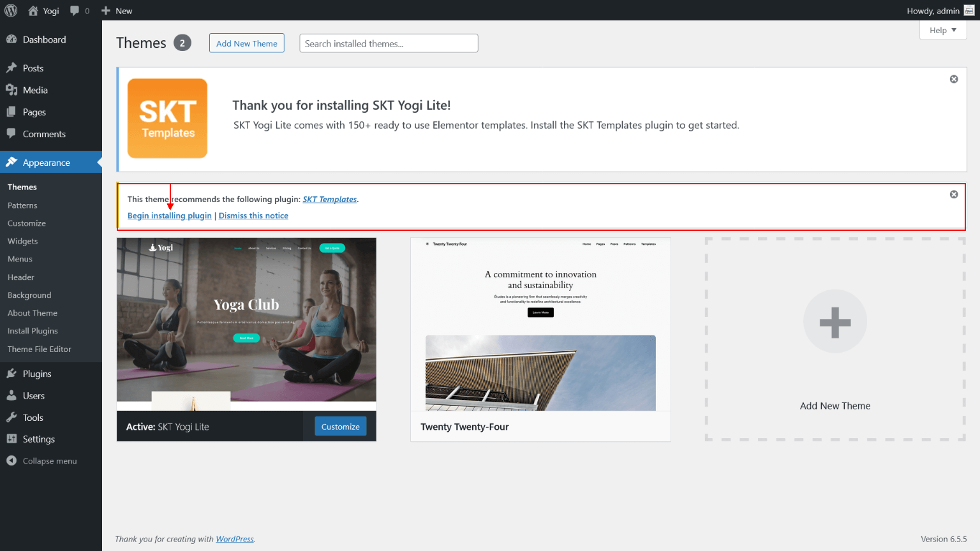Click the plus New content icon
The image size is (980, 551).
coord(106,11)
